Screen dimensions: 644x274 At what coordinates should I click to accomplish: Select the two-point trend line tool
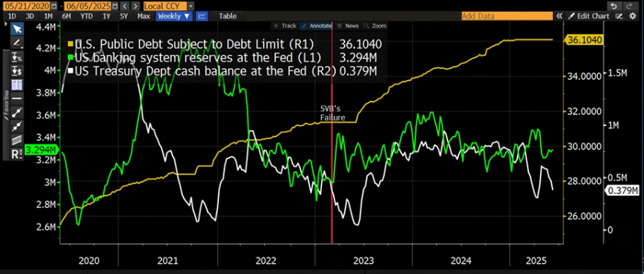tap(17, 112)
